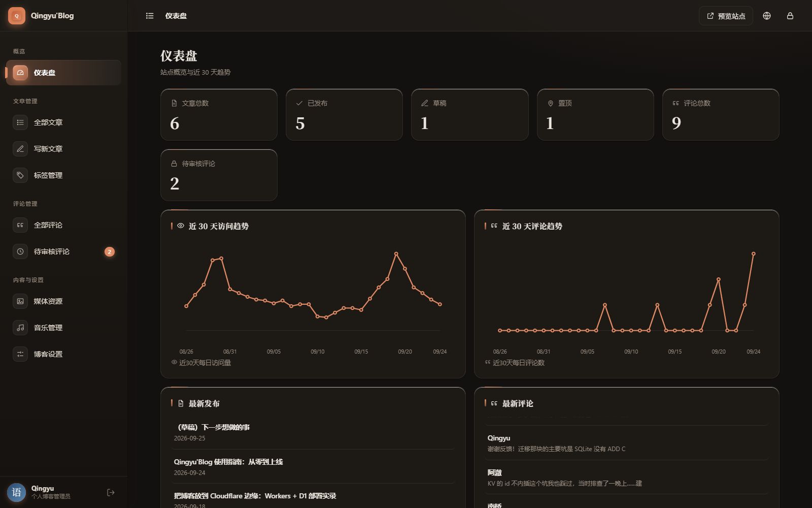Open the language globe icon
Screen dimensions: 812x508
click(x=767, y=16)
